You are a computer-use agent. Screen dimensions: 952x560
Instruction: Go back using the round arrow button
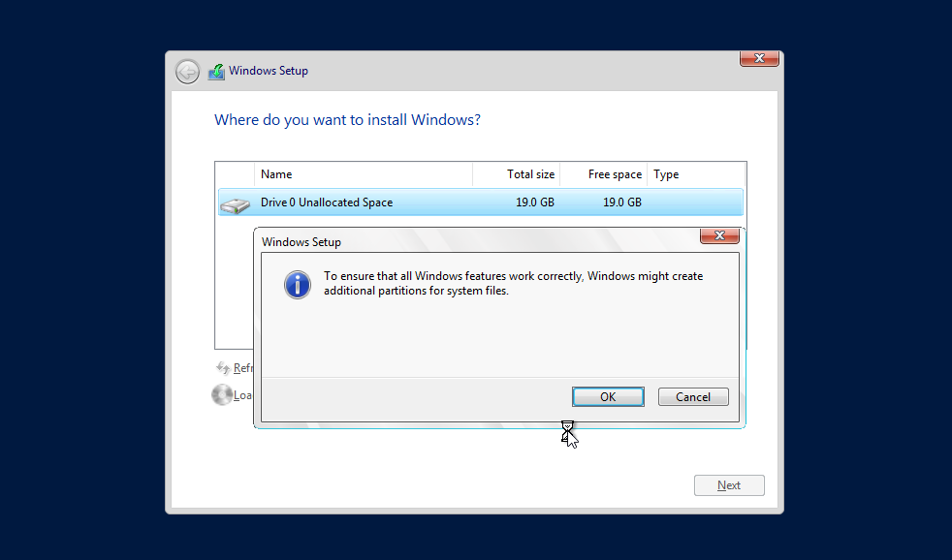pyautogui.click(x=187, y=73)
